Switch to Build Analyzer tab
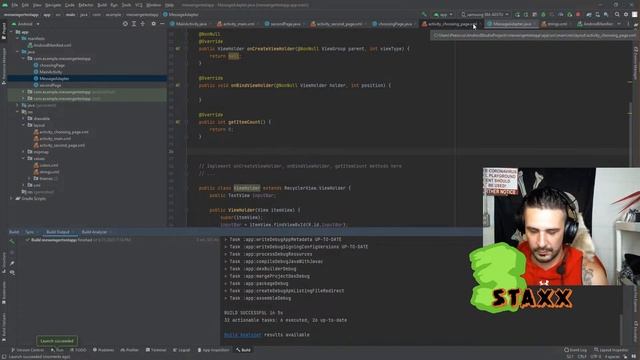The width and height of the screenshot is (640, 360). 94,232
